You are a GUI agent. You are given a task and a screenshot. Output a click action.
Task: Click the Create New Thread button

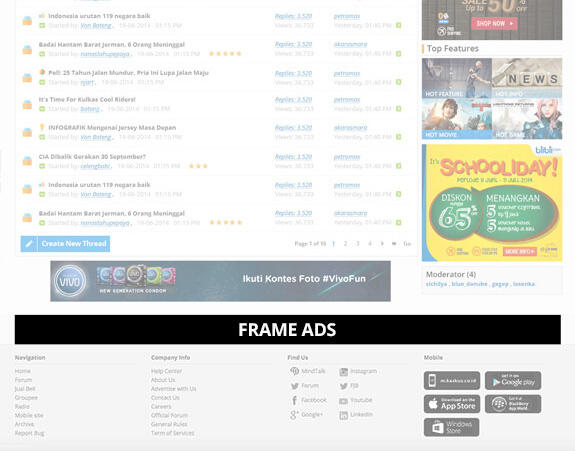pyautogui.click(x=65, y=244)
